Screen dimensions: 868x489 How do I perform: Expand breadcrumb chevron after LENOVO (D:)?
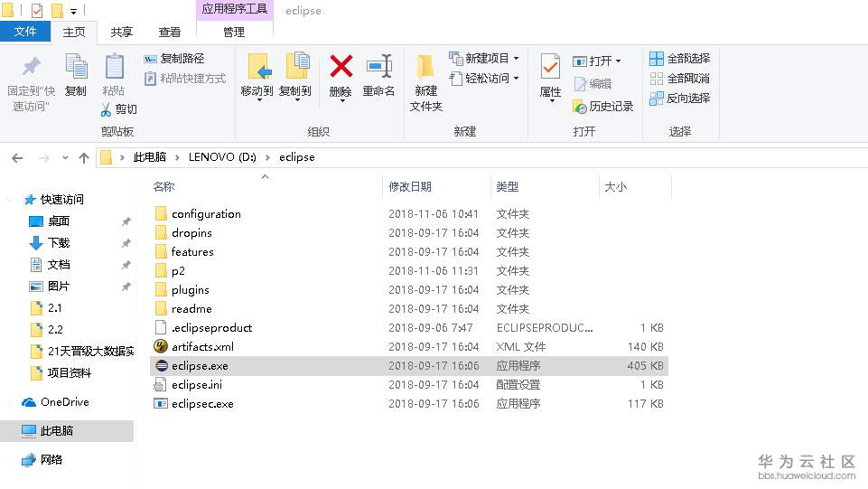[x=267, y=157]
